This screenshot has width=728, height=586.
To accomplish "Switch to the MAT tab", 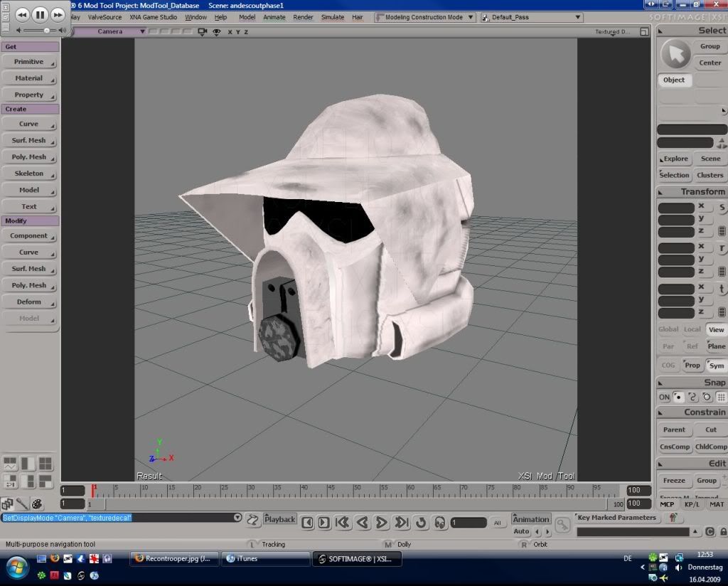I will point(717,504).
